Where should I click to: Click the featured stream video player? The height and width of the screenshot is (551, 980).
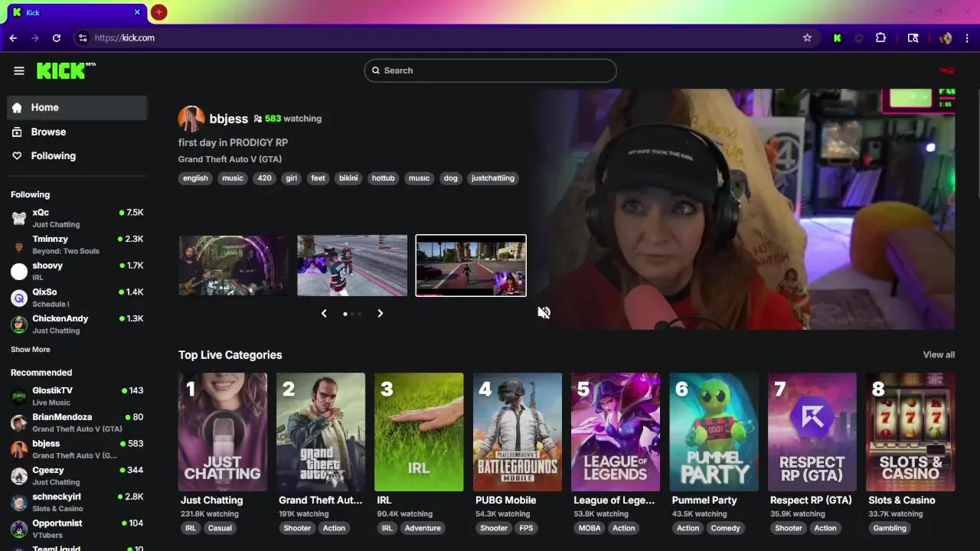[x=745, y=209]
